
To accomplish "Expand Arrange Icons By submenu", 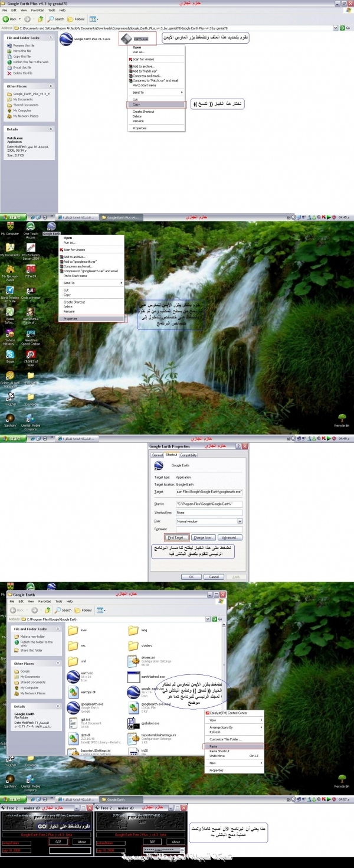I will (234, 727).
